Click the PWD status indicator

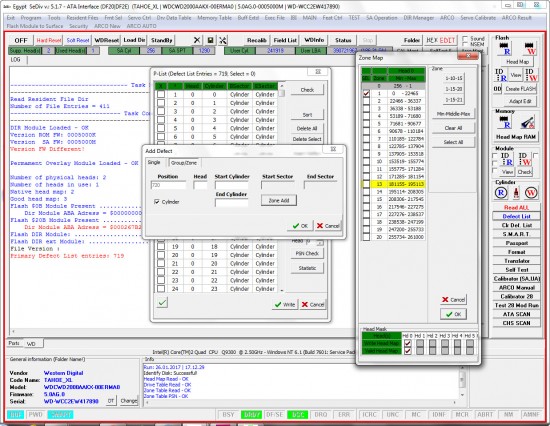[x=35, y=414]
